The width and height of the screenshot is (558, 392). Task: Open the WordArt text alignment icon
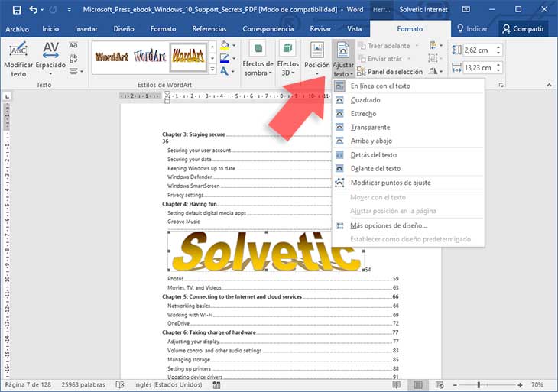(76, 72)
